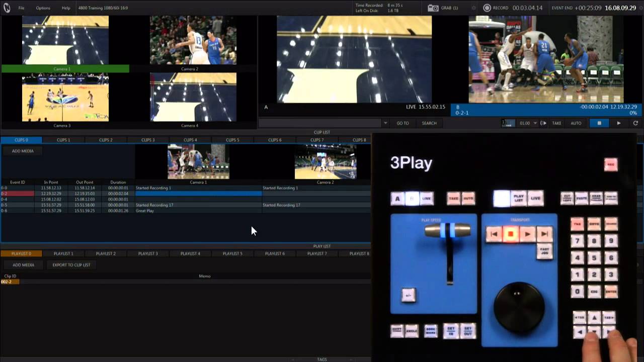Click the search input field left of GO TO
Viewport: 644px width, 362px height.
click(320, 123)
